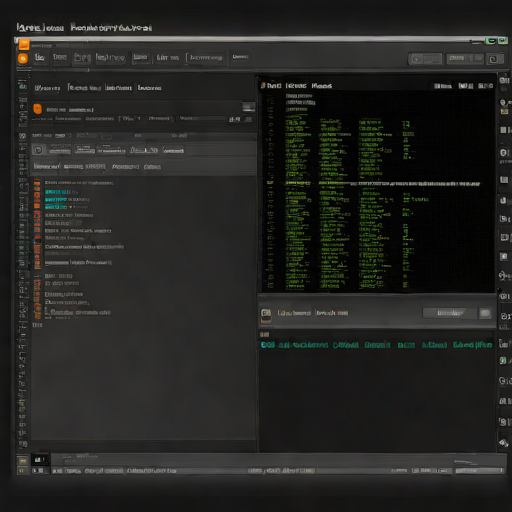This screenshot has height=512, width=512.
Task: Click the round orange icon beside the toolbar menus
Action: 23,59
